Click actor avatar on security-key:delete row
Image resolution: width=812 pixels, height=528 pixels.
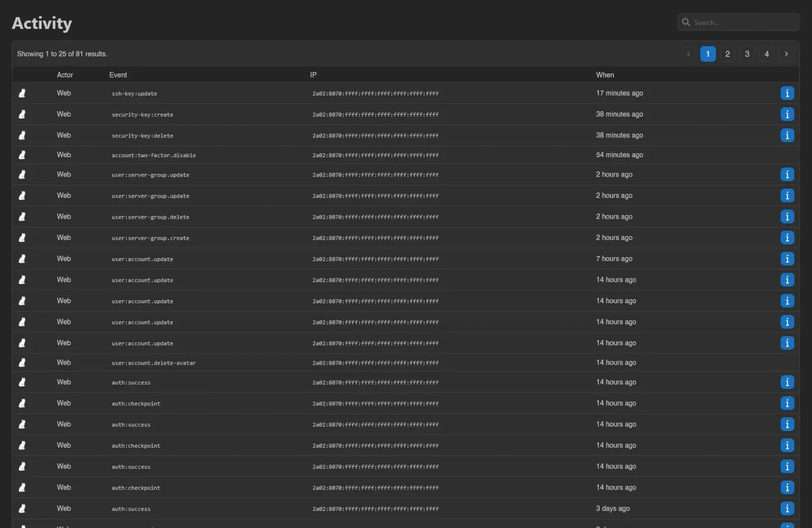(x=22, y=135)
